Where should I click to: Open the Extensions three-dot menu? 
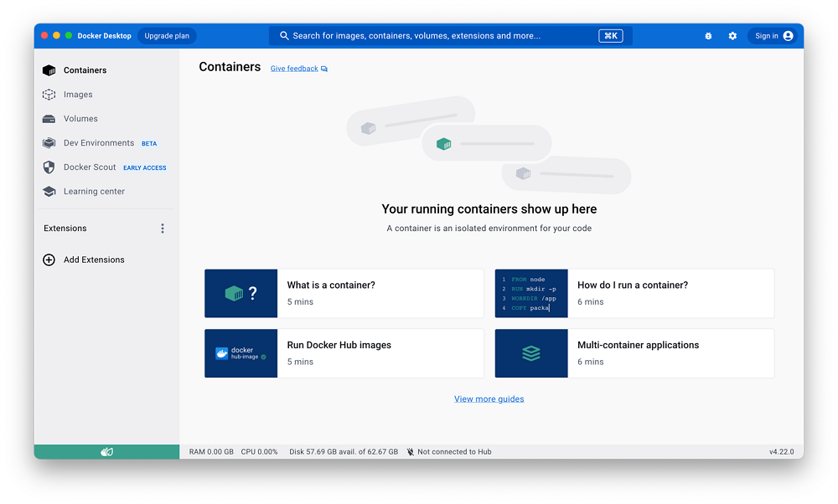[163, 229]
